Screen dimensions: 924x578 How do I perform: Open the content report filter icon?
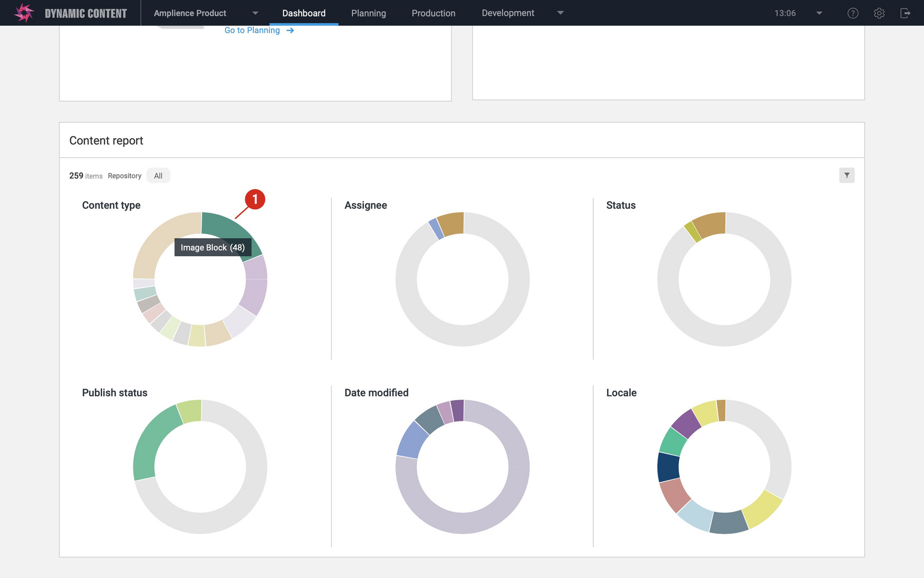click(x=846, y=175)
